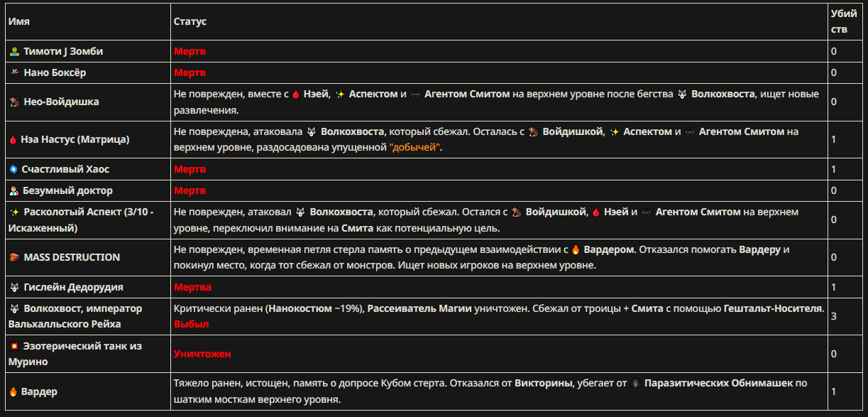The width and height of the screenshot is (868, 417).
Task: Click the zombie emoji beside Тимоти J Зомби
Action: coord(14,52)
